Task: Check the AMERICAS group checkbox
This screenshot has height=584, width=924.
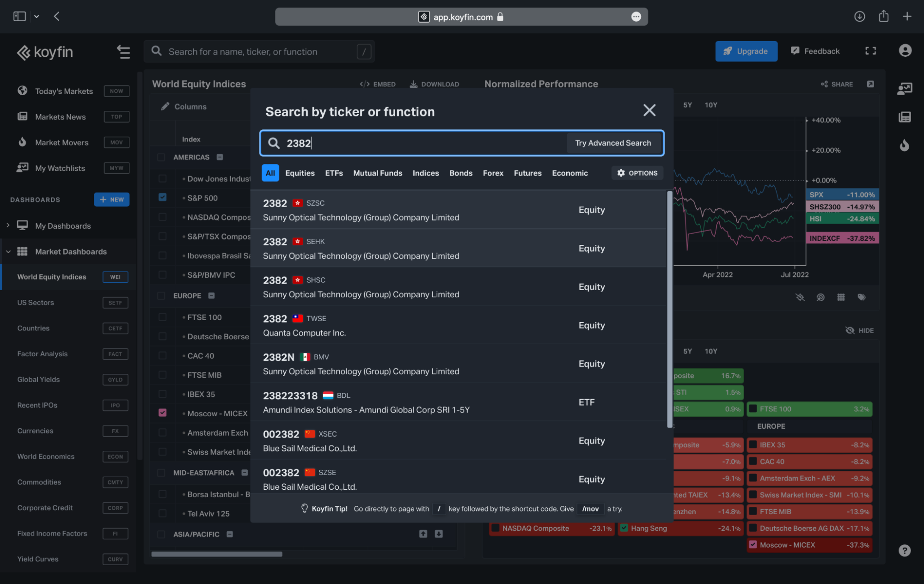Action: point(161,157)
